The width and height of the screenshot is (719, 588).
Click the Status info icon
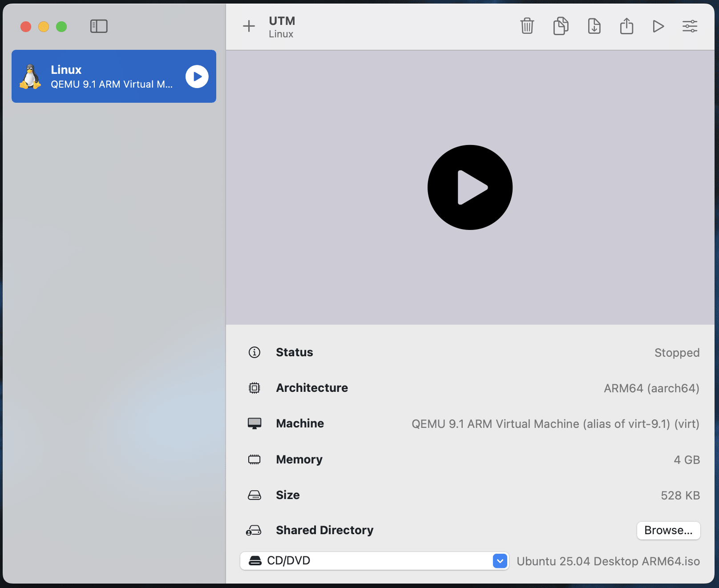tap(254, 352)
